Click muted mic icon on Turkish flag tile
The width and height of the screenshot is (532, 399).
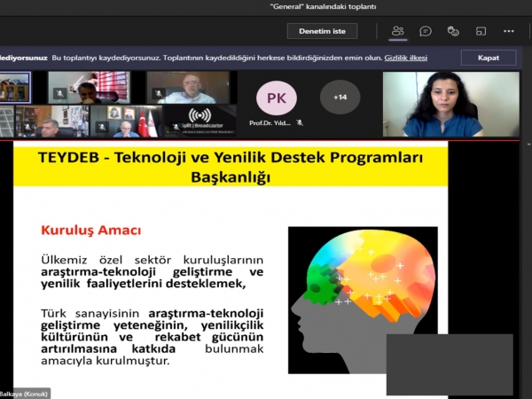[x=102, y=127]
